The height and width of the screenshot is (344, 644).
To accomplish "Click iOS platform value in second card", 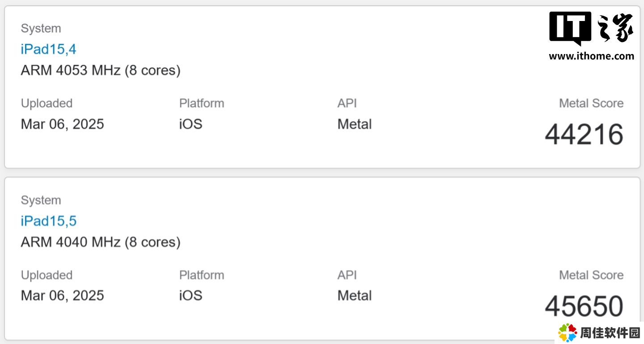I will [x=191, y=295].
